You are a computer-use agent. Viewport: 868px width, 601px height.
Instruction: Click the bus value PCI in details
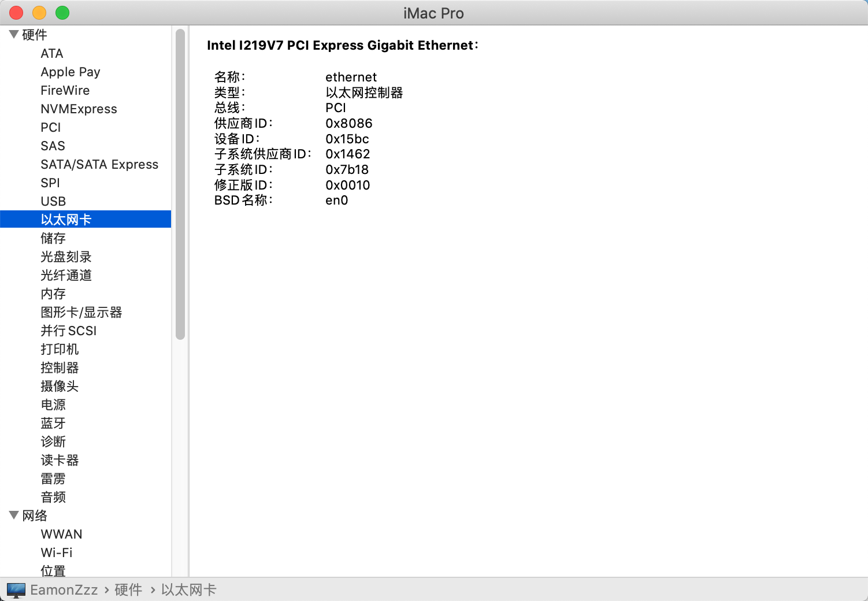(x=336, y=108)
